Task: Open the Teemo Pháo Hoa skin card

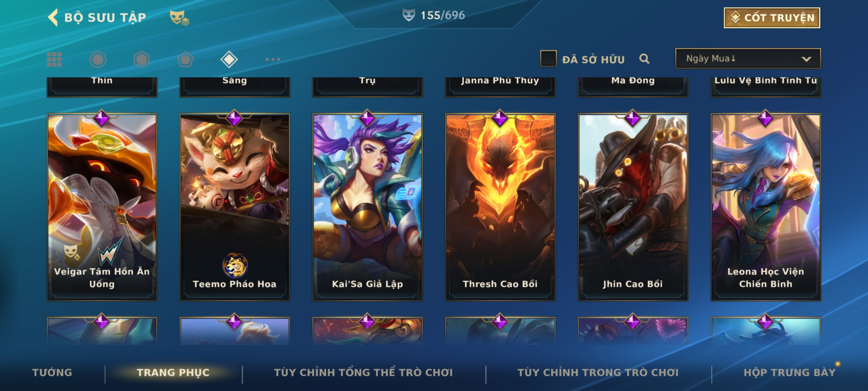Action: pyautogui.click(x=235, y=207)
